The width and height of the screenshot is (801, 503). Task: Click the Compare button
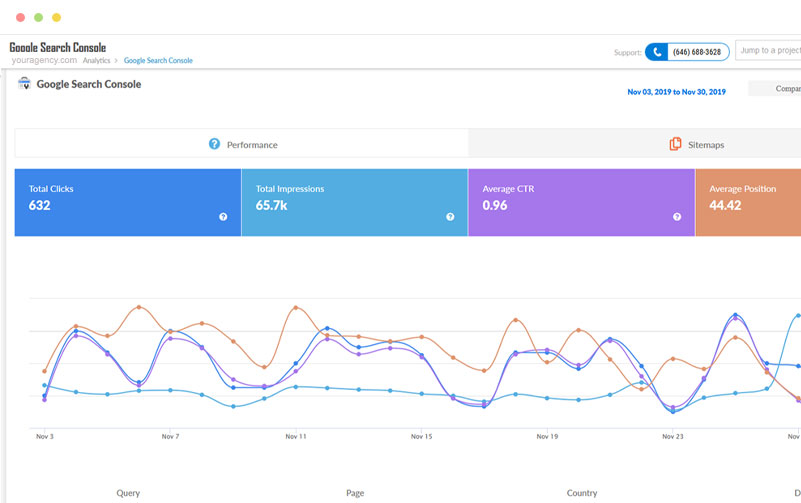tap(775, 88)
